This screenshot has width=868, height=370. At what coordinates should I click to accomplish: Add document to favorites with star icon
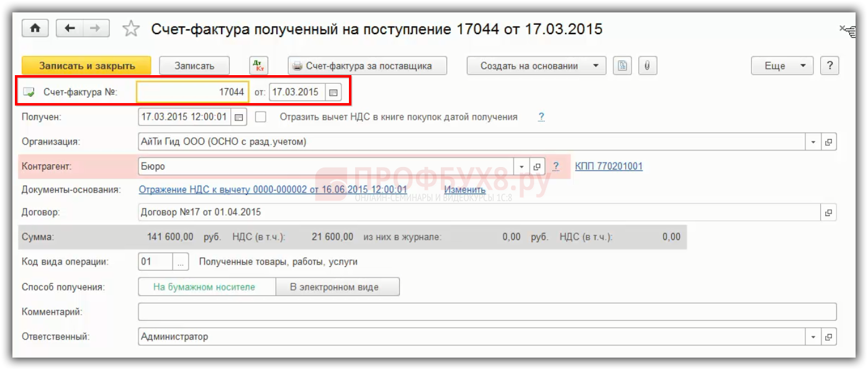click(131, 29)
